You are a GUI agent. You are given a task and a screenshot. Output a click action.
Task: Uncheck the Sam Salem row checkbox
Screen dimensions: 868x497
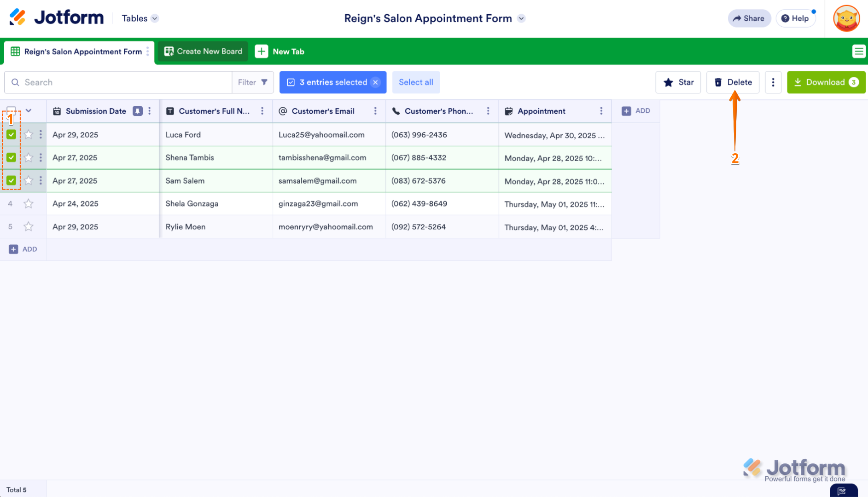12,180
